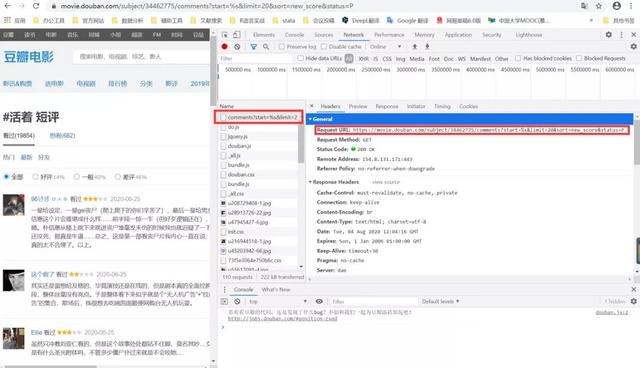This screenshot has height=368, width=640.
Task: Select the 差评 radio button
Action: 118,177
